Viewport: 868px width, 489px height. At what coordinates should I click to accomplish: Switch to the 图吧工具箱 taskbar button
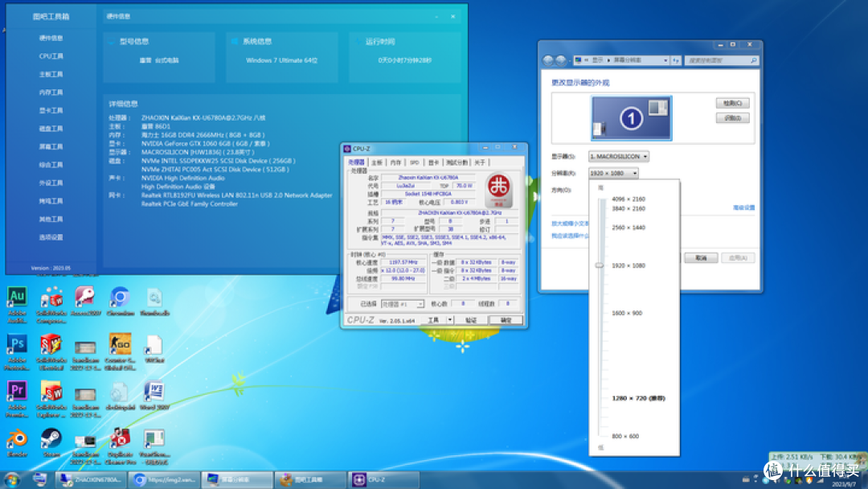[x=310, y=479]
